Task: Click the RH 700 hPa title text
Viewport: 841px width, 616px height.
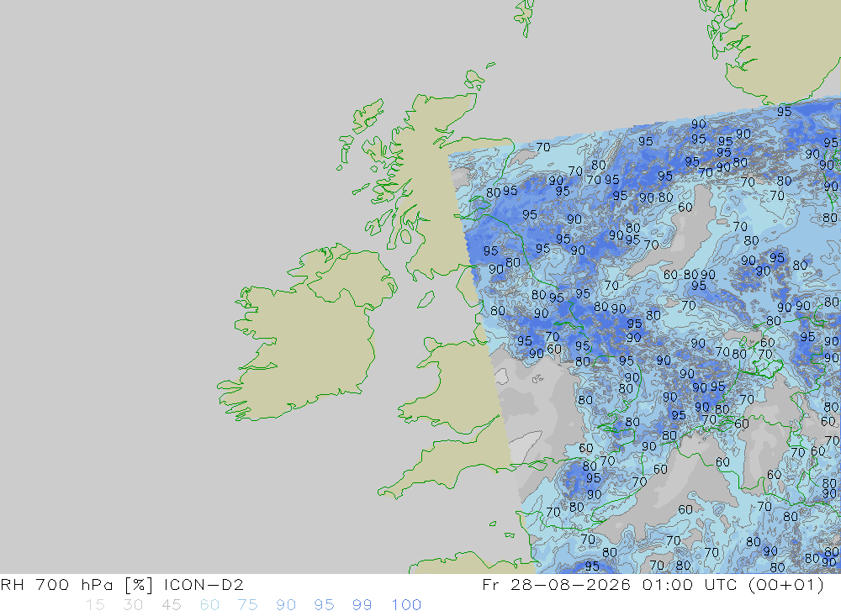Action: pos(56,584)
